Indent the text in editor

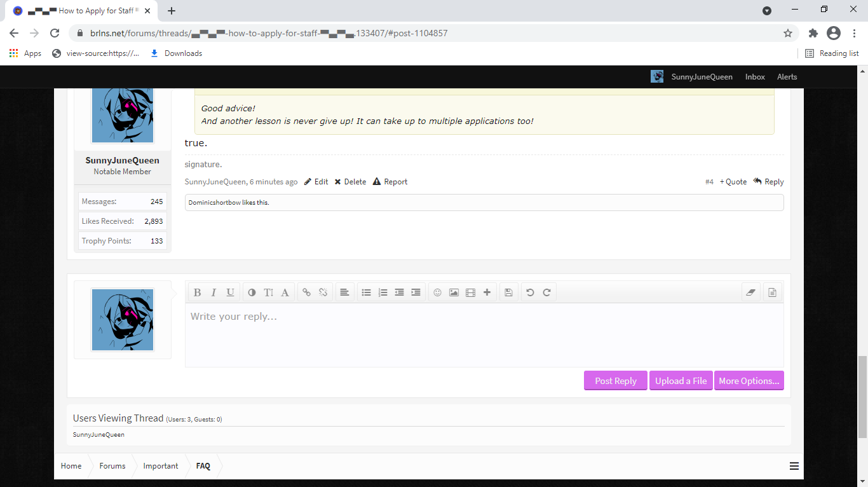[x=416, y=292]
